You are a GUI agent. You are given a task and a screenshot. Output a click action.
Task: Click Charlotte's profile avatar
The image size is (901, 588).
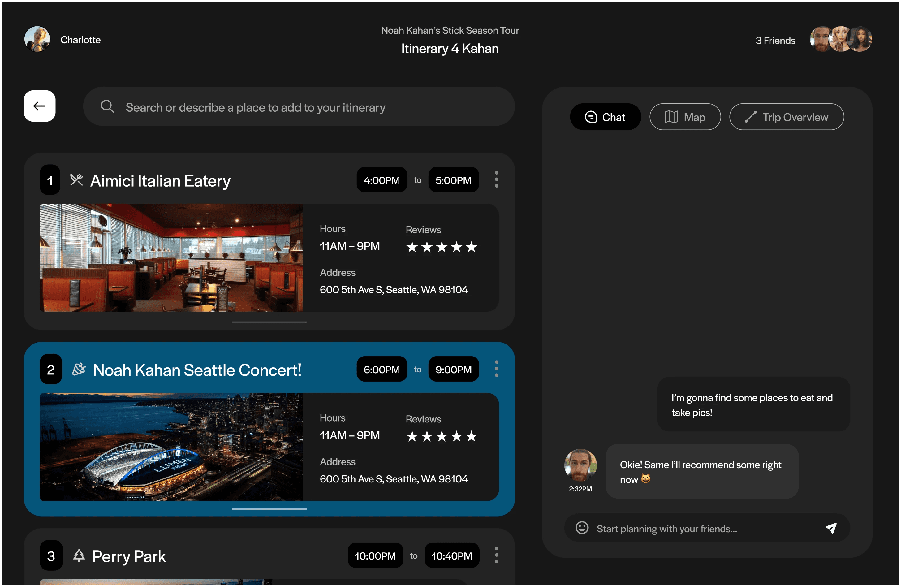[37, 39]
